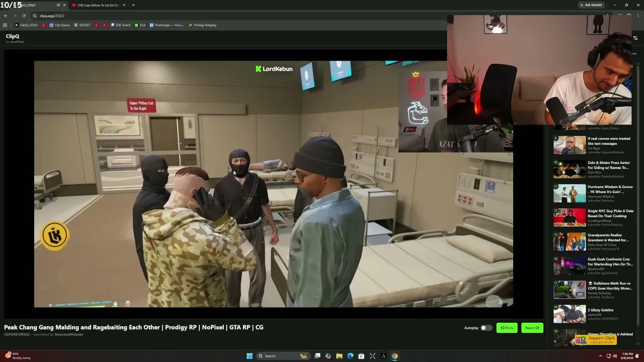Viewport: 644px width, 362px height.
Task: Open Task View on the taskbar
Action: (x=317, y=356)
